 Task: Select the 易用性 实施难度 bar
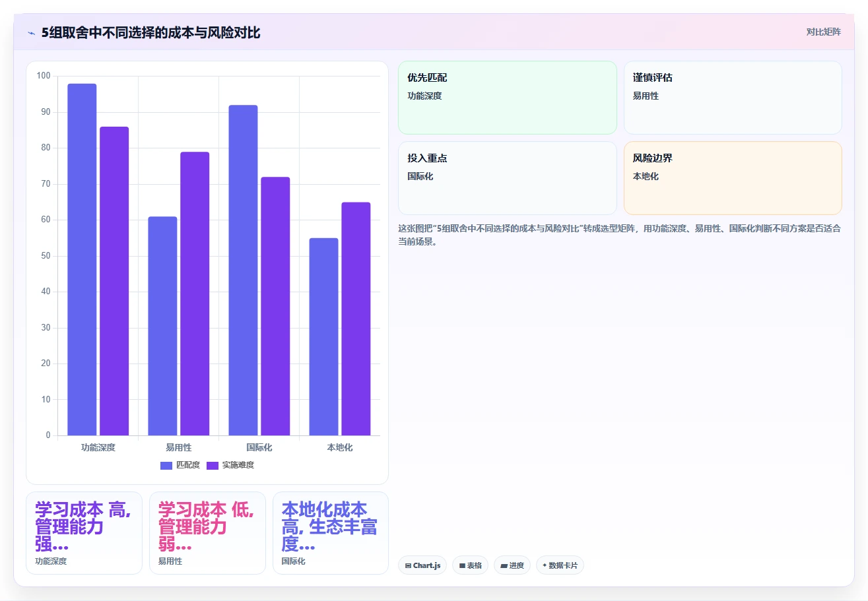click(x=195, y=294)
